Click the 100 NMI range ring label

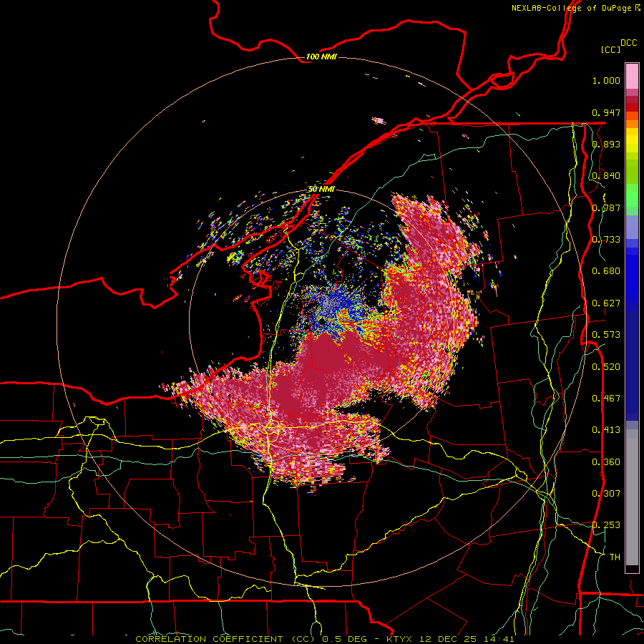321,57
